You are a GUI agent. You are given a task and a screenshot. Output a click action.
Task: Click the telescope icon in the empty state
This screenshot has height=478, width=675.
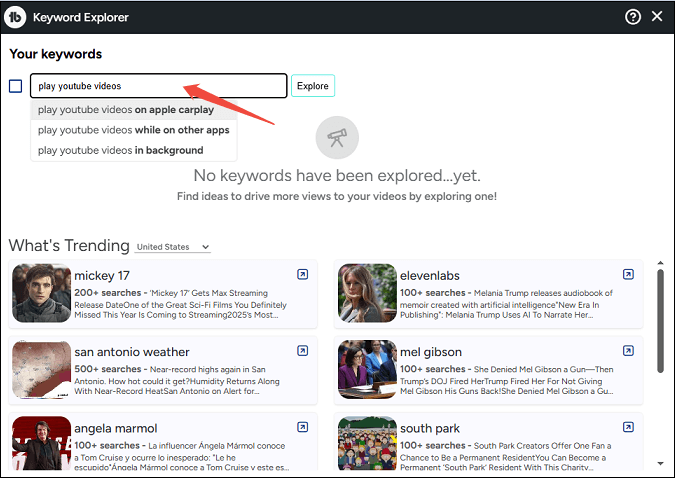(x=337, y=137)
